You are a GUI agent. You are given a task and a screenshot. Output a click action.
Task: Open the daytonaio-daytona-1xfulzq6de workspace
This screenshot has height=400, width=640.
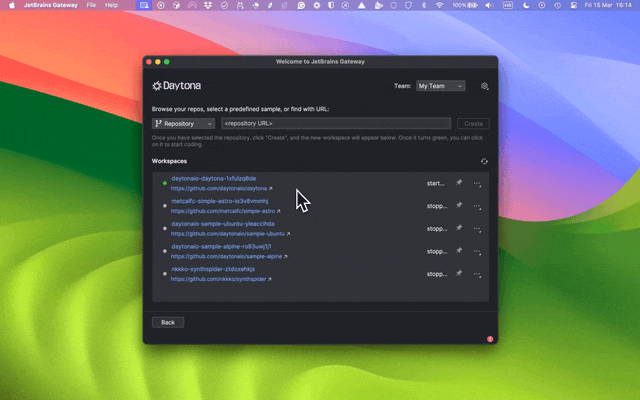(x=213, y=178)
